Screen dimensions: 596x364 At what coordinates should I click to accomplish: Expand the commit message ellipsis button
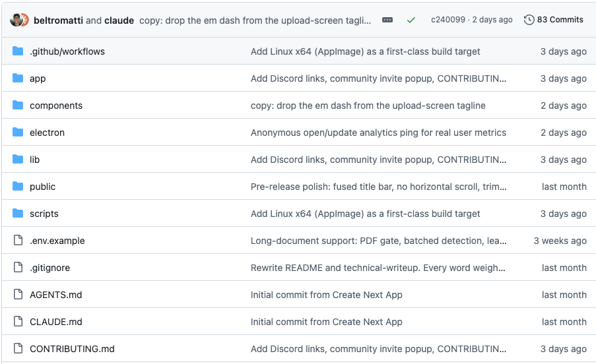(387, 20)
